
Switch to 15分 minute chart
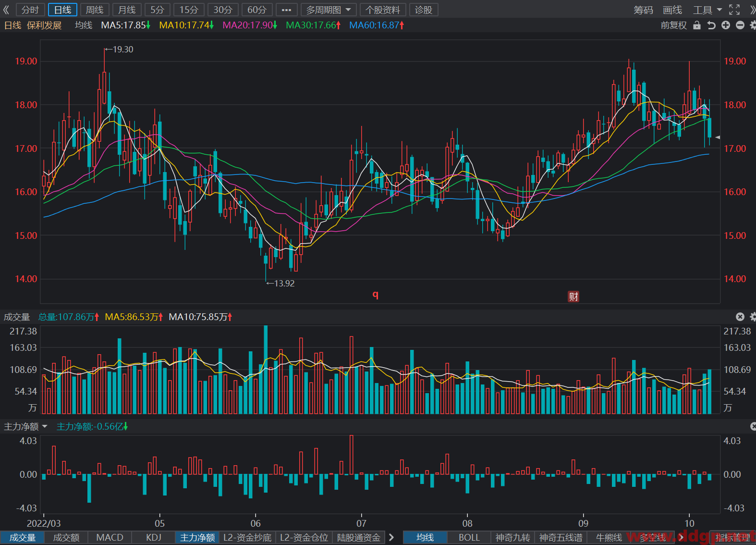pos(189,10)
